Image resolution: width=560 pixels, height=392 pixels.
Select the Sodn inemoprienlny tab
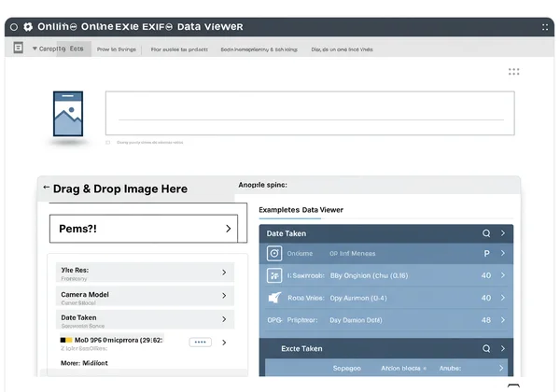point(259,49)
